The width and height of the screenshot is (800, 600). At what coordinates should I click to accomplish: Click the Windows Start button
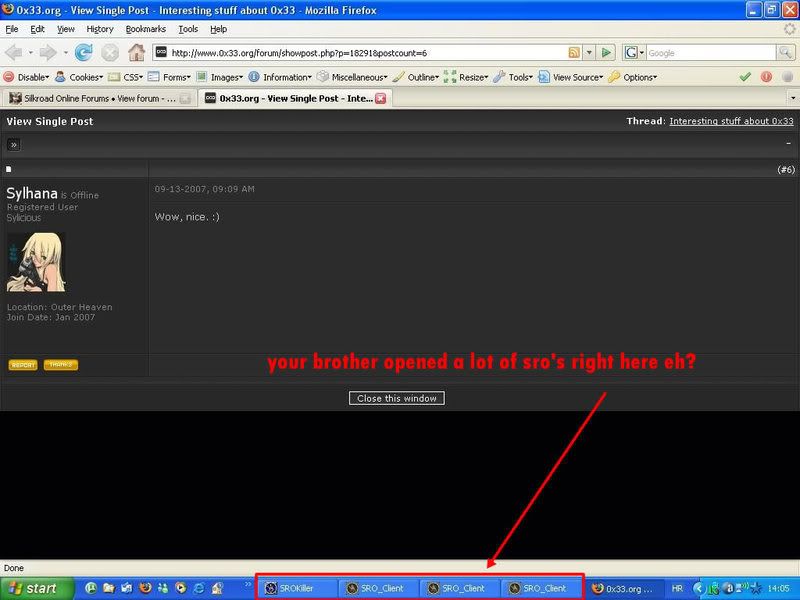pos(37,588)
